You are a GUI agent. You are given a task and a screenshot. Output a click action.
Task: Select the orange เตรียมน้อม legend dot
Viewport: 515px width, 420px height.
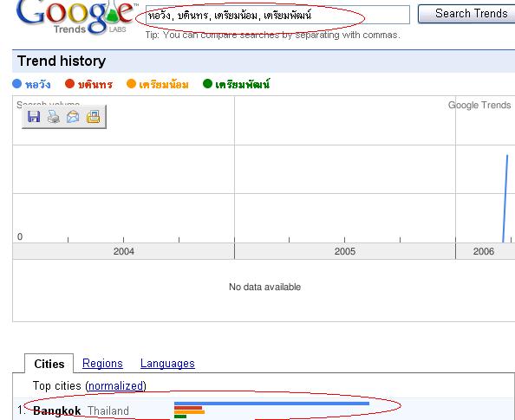tap(132, 84)
